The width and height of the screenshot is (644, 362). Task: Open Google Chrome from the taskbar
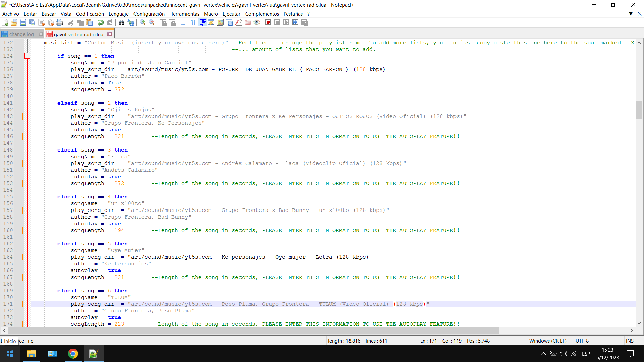(x=73, y=354)
